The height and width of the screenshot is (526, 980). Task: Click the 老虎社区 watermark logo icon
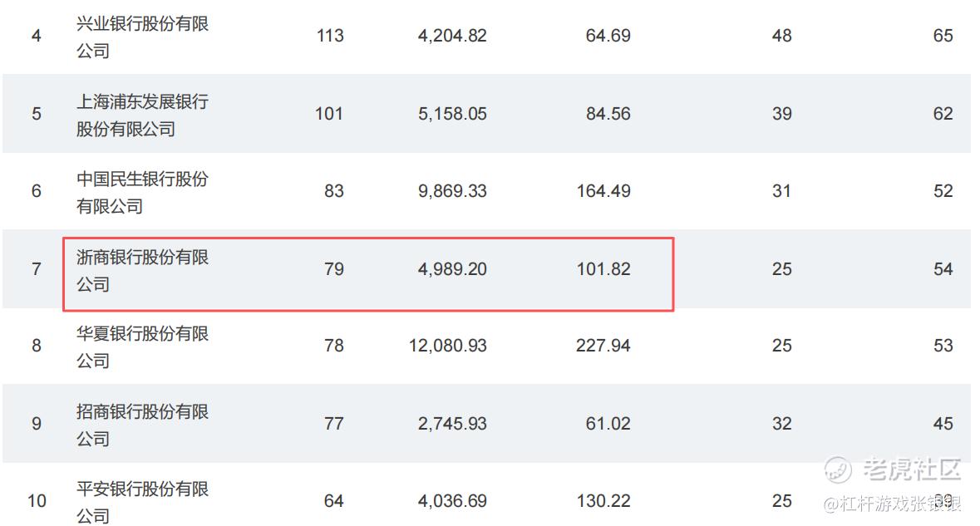(x=838, y=469)
